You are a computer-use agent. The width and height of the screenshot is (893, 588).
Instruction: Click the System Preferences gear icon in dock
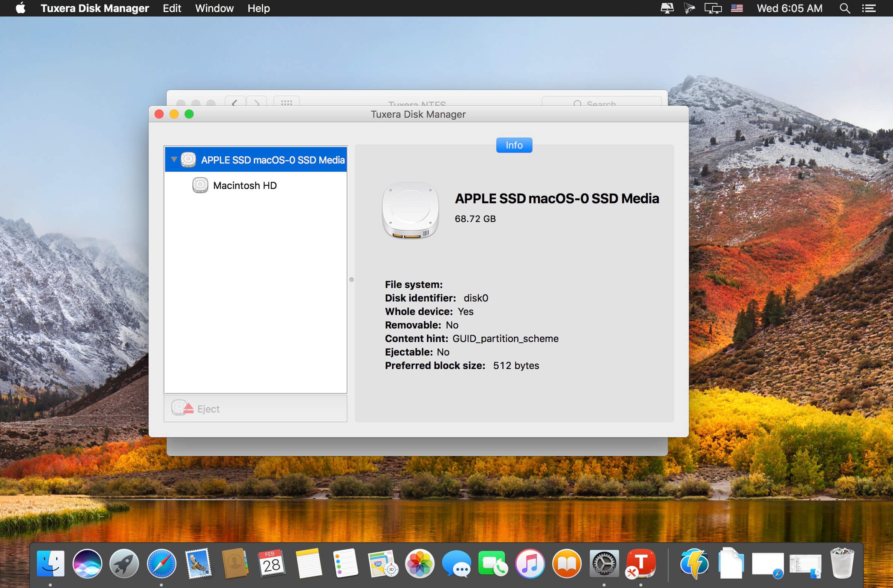click(604, 562)
